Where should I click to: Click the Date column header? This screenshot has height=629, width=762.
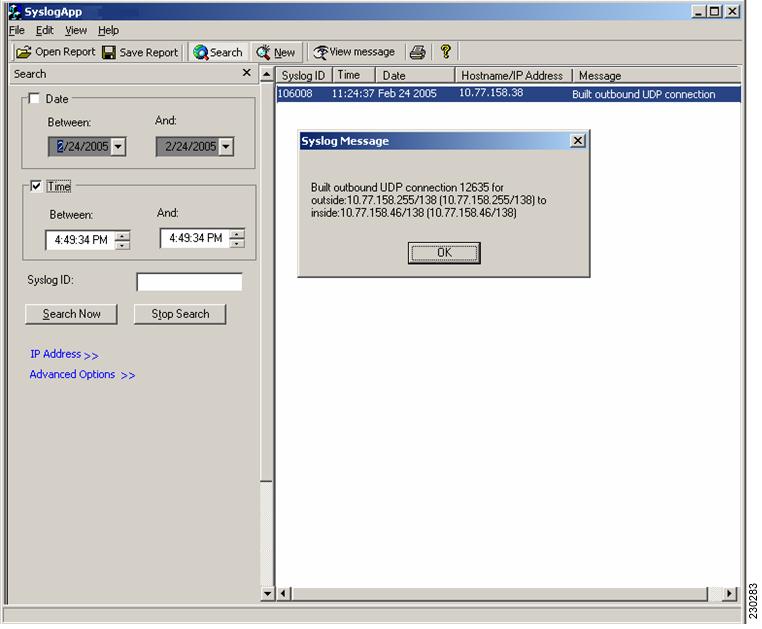coord(415,75)
